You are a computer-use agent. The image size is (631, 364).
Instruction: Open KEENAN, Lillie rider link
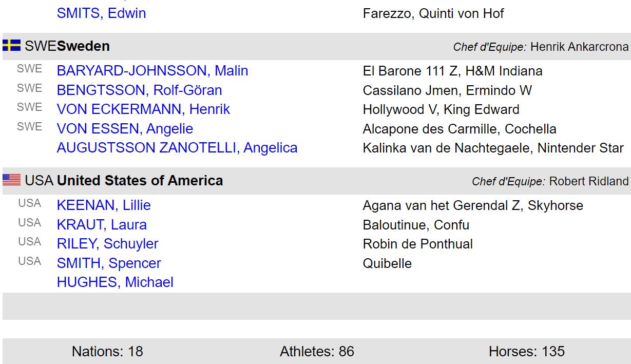[x=104, y=205]
